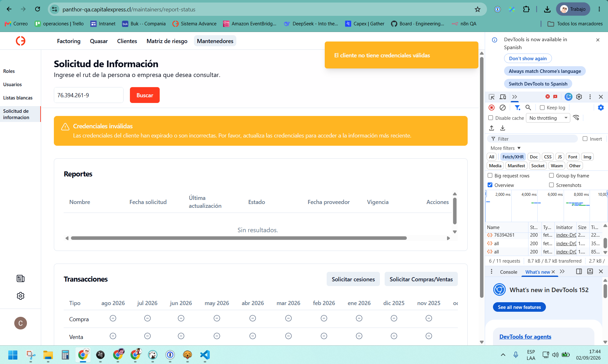This screenshot has height=364, width=608.
Task: Click horizontal scrollbar of Reportes table
Action: coord(239,238)
